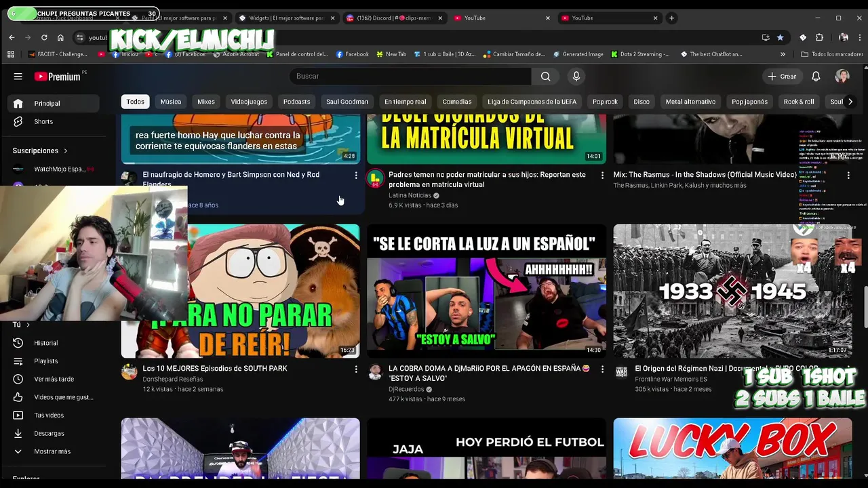
Task: Reload the page in browser toolbar
Action: pyautogui.click(x=44, y=38)
